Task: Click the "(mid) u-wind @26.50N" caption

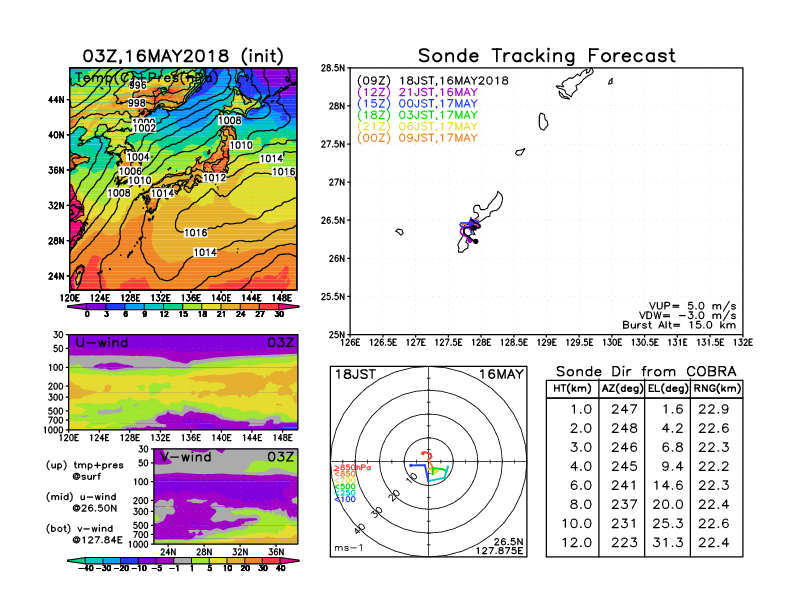Action: pyautogui.click(x=82, y=502)
